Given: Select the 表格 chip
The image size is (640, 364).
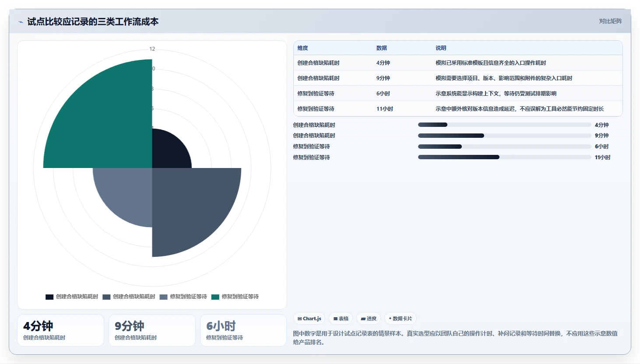Looking at the screenshot, I should pyautogui.click(x=341, y=318).
